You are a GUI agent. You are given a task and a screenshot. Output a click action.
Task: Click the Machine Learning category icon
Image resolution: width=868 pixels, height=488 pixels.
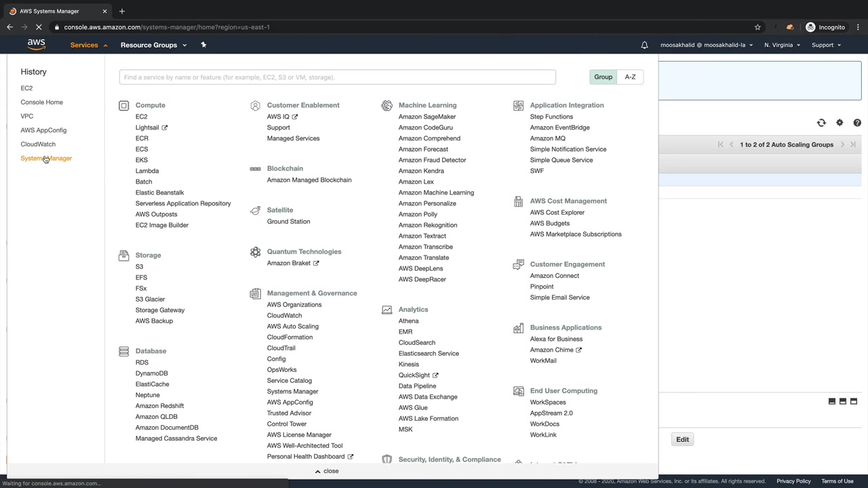387,106
